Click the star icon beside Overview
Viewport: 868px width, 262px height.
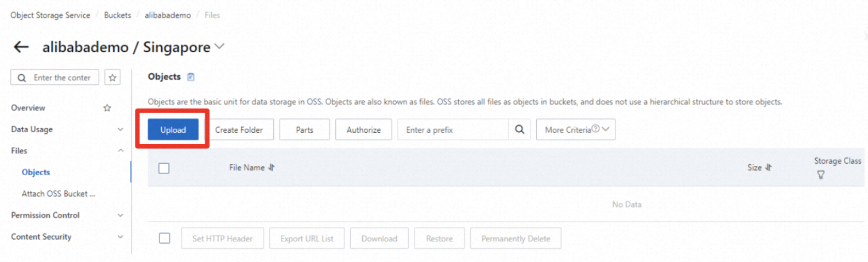[x=107, y=108]
